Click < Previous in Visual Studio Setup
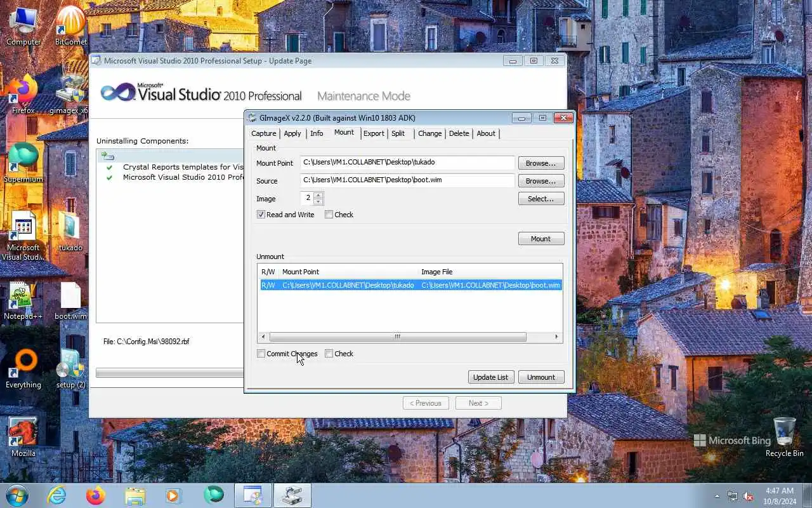 click(426, 403)
